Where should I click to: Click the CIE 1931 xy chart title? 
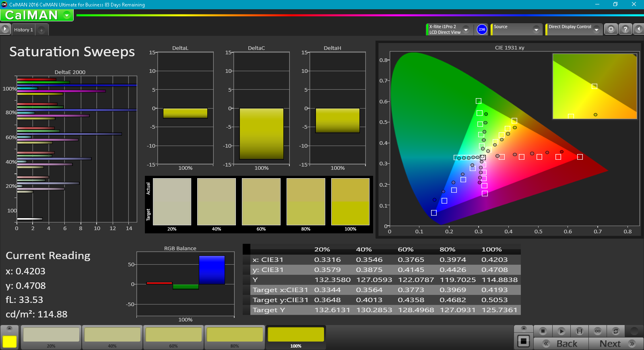509,47
